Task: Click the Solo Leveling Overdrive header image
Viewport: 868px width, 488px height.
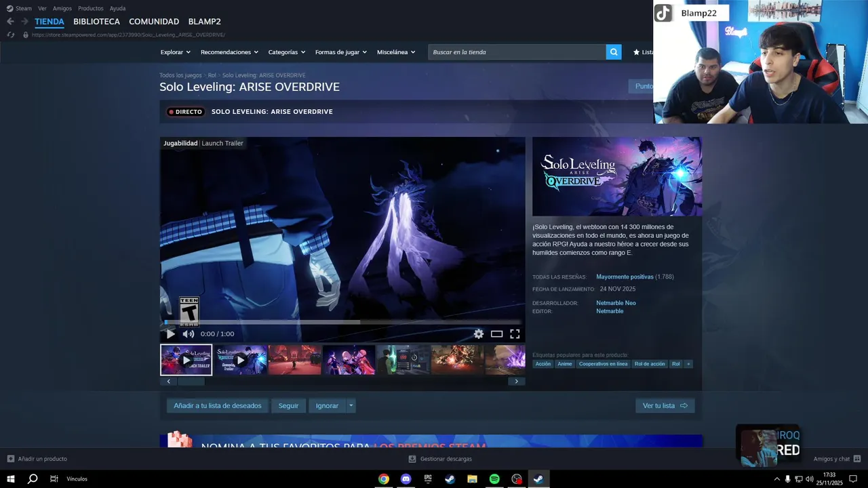Action: pyautogui.click(x=617, y=176)
